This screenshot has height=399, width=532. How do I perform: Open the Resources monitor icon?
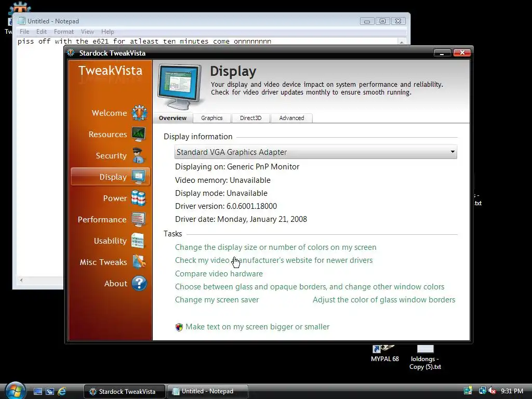point(138,135)
